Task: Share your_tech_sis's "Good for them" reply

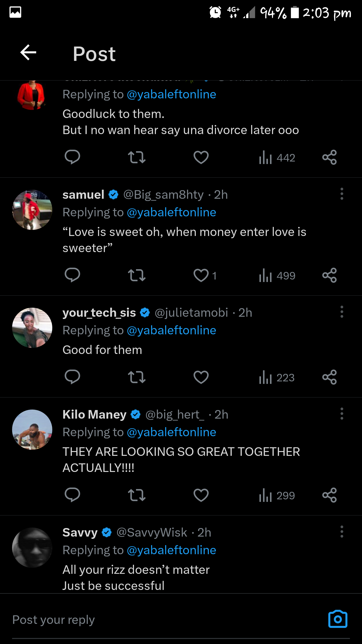Action: pyautogui.click(x=329, y=377)
